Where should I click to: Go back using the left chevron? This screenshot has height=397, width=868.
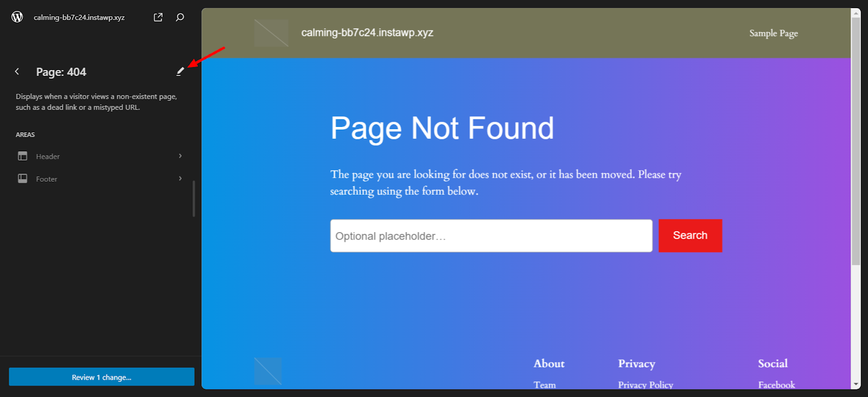click(x=17, y=72)
